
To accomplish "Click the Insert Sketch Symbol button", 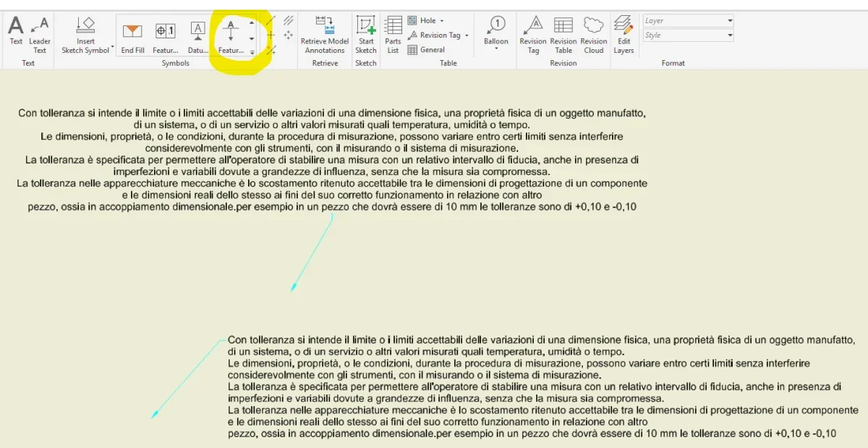I will (x=85, y=35).
